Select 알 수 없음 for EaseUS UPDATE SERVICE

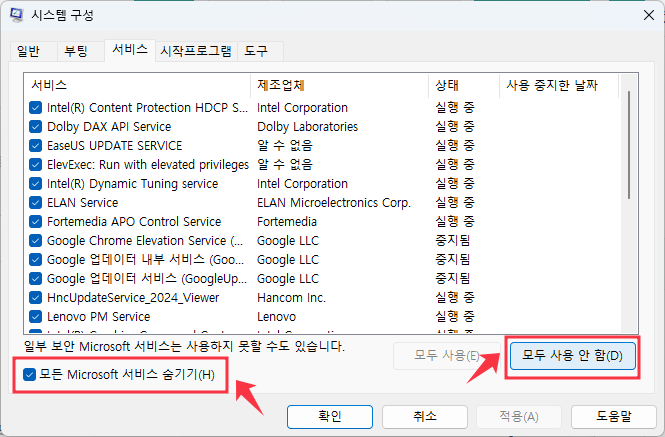coord(285,146)
